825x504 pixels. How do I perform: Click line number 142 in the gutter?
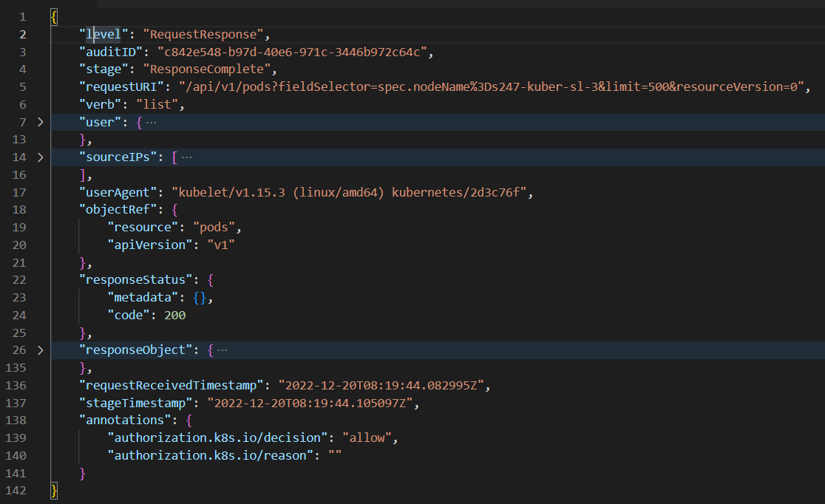[x=16, y=491]
